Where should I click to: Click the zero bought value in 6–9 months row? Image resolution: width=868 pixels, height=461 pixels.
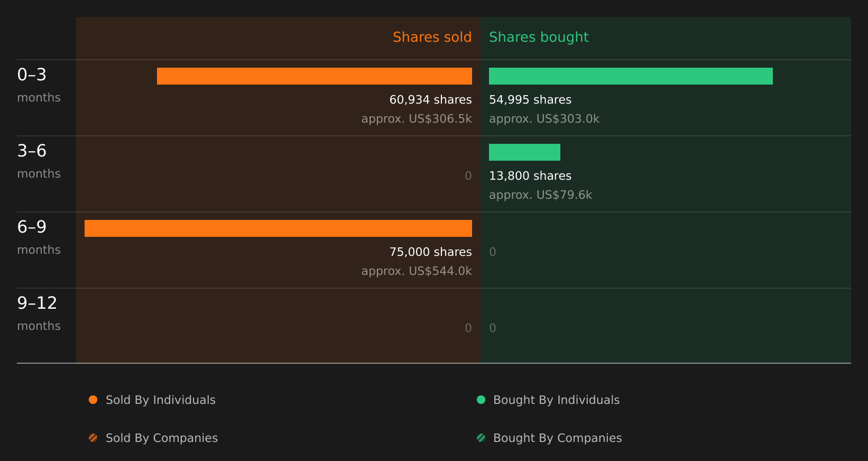(493, 252)
